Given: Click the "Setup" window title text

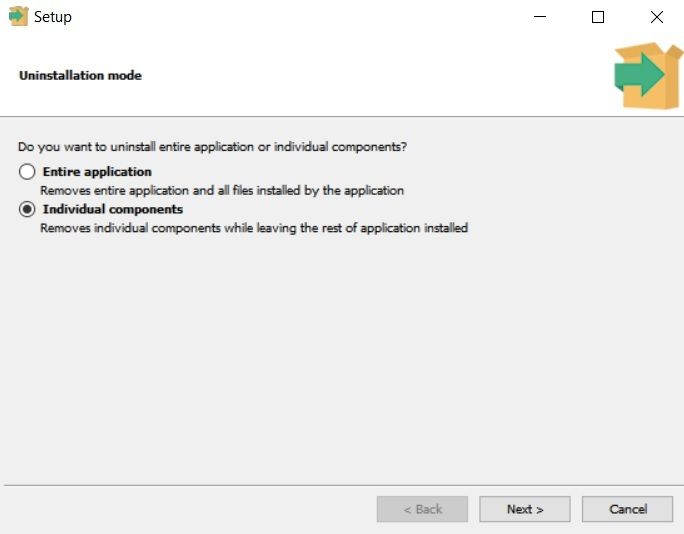Looking at the screenshot, I should [x=53, y=17].
